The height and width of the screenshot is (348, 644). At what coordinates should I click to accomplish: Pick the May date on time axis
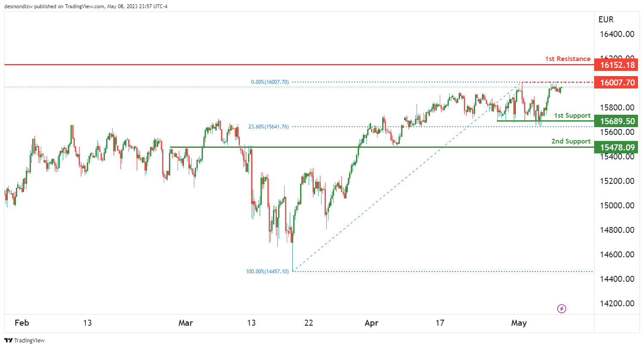pyautogui.click(x=519, y=323)
